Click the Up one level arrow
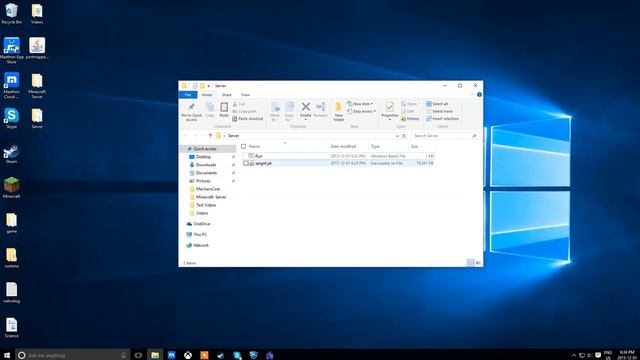 click(210, 136)
